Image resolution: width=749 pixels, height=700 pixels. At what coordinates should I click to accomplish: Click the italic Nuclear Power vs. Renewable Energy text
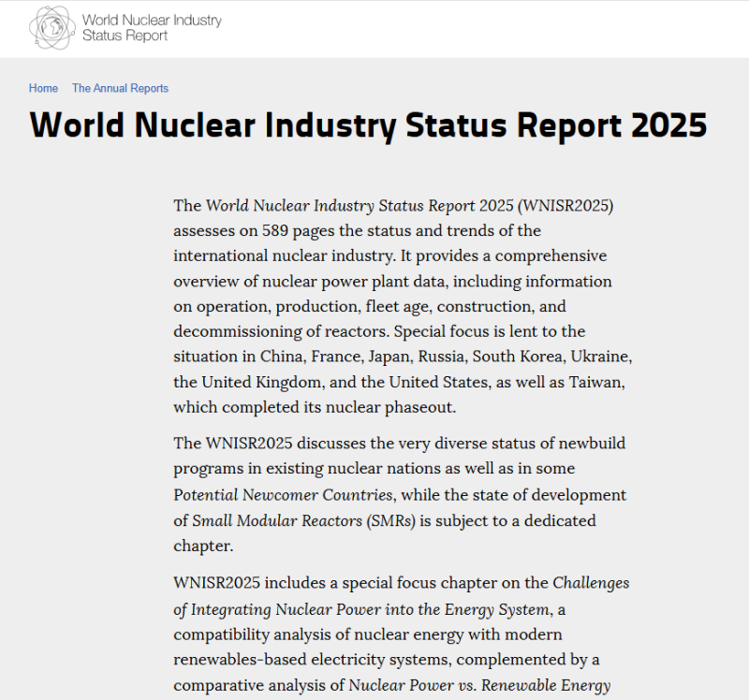pyautogui.click(x=479, y=685)
